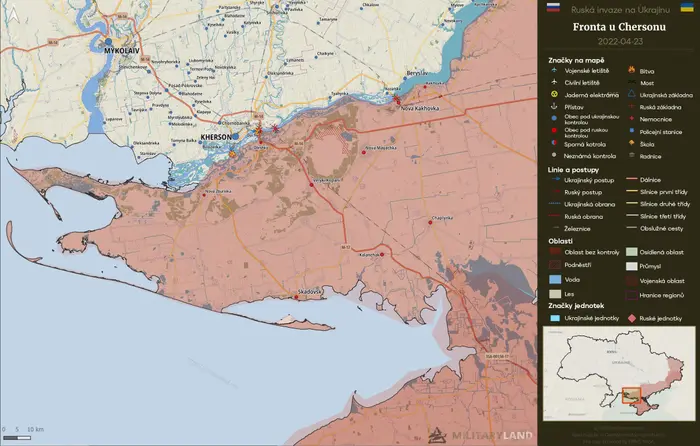Click the Les forest color swatch

(555, 294)
